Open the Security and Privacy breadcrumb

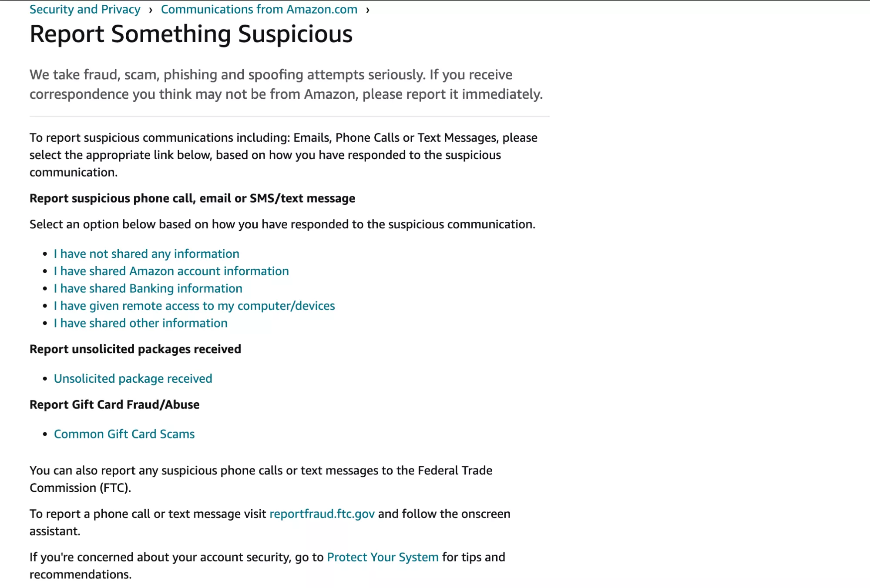[x=85, y=10]
